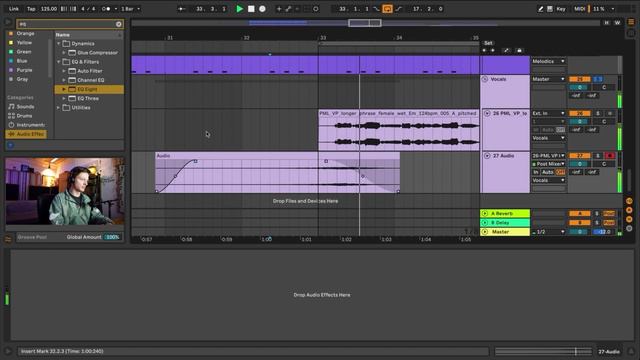Toggle the Arrangement Loop switch

point(387,9)
